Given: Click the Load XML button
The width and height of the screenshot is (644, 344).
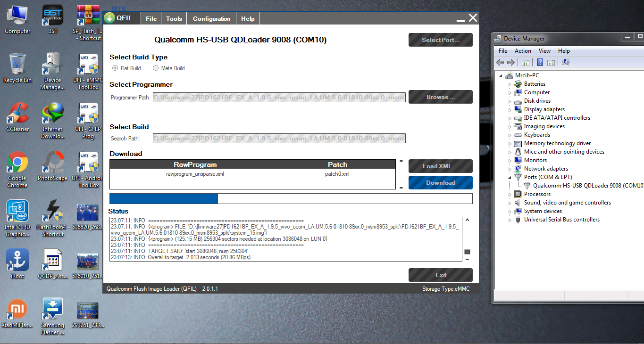Looking at the screenshot, I should 441,166.
